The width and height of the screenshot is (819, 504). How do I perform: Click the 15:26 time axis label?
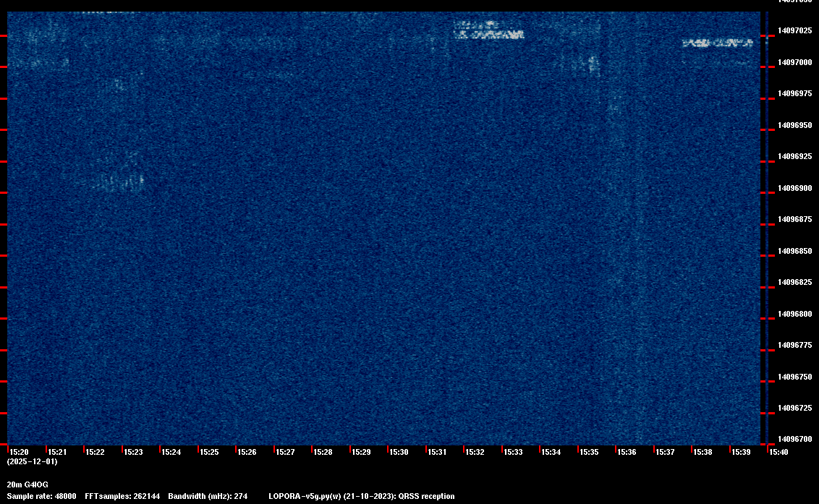point(247,452)
